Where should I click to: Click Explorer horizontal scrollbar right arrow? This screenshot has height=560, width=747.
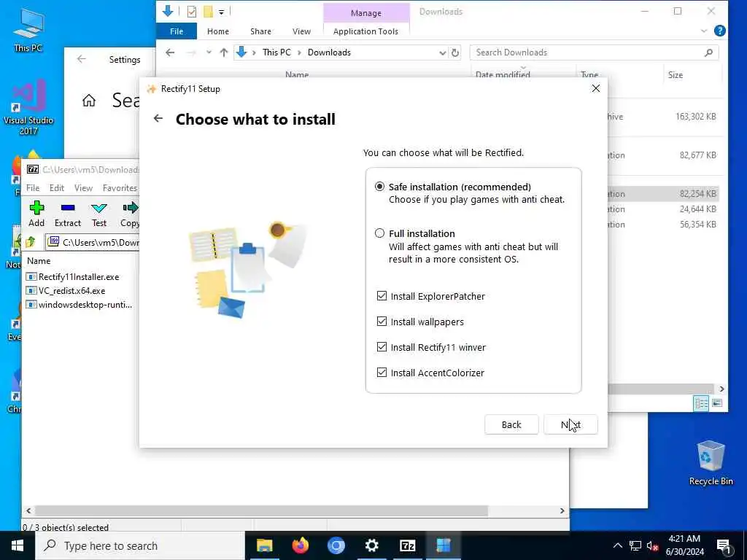pyautogui.click(x=721, y=389)
